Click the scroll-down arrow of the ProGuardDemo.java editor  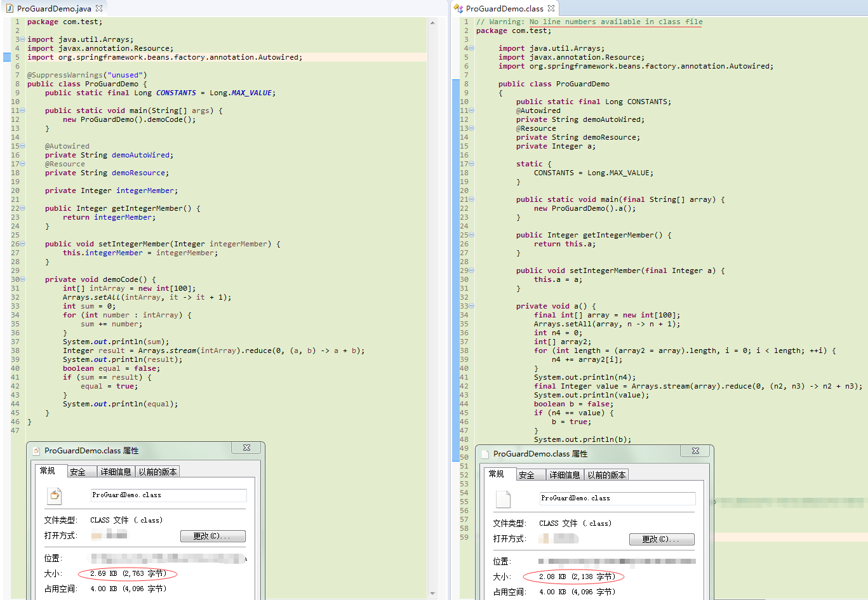tap(432, 594)
